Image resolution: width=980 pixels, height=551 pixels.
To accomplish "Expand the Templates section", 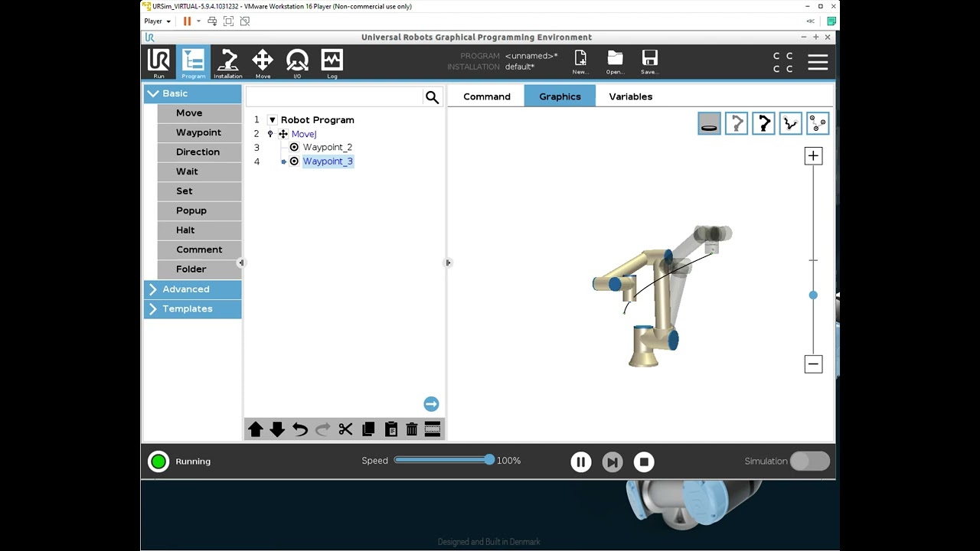I will [x=192, y=308].
